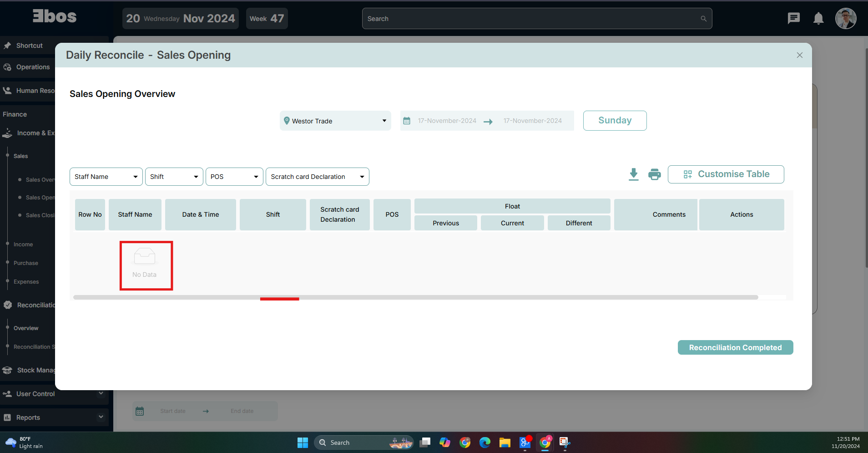Select Income in sidebar menu
The image size is (868, 453).
[23, 244]
